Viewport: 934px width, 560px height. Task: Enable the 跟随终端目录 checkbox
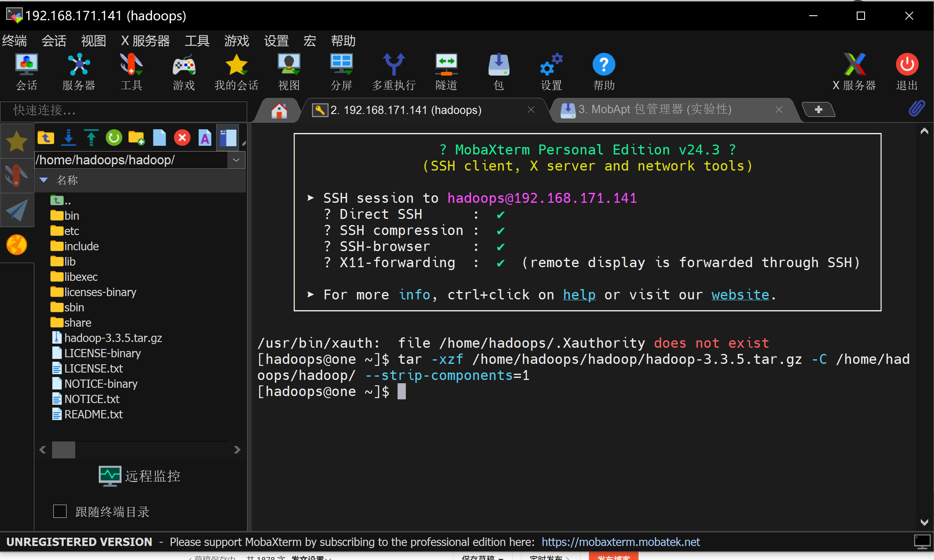tap(60, 511)
